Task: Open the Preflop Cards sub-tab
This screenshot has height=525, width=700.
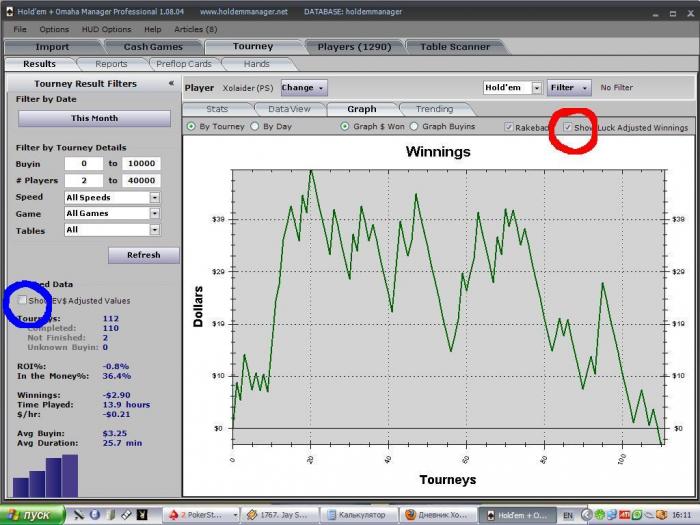Action: 184,64
